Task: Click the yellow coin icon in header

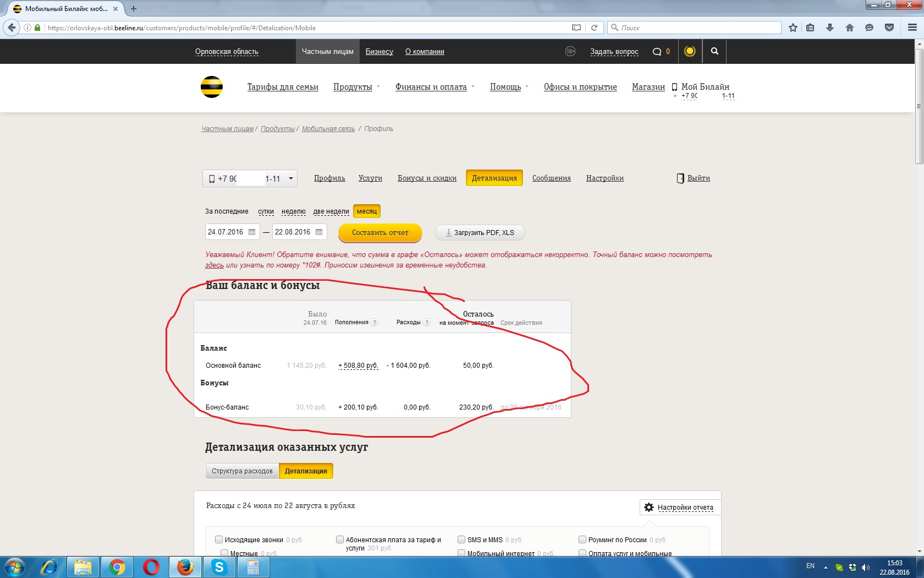Action: [x=690, y=51]
